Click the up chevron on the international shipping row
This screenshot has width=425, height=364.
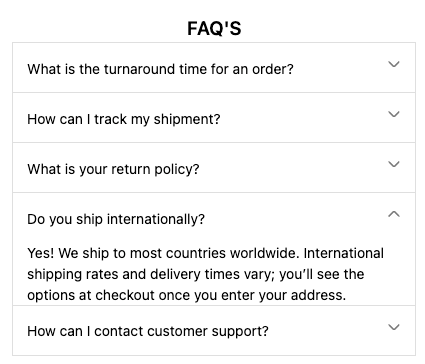[394, 214]
